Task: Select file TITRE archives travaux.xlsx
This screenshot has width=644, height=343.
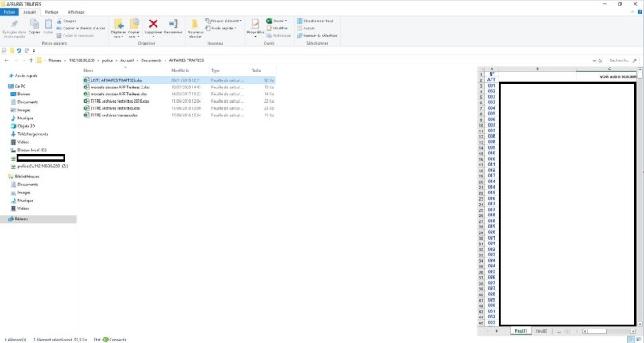Action: [114, 115]
